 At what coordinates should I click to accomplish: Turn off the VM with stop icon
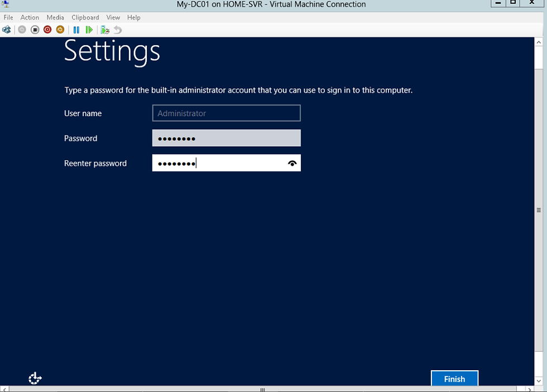click(35, 30)
